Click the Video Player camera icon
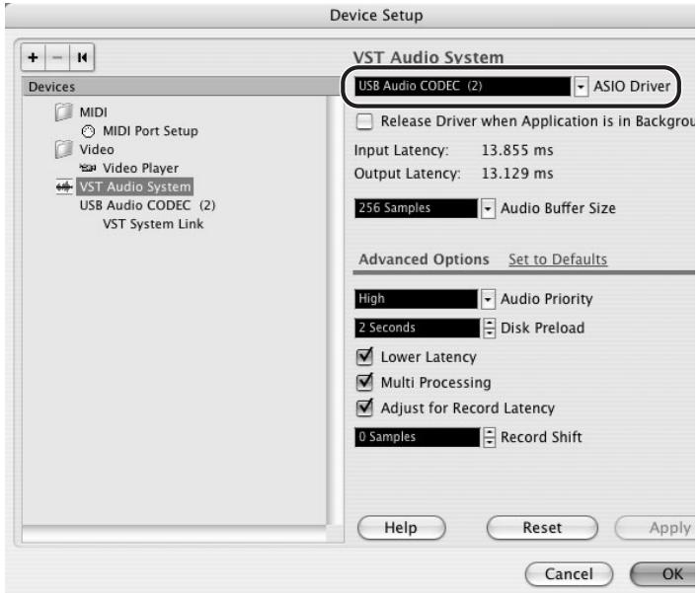 (x=88, y=168)
